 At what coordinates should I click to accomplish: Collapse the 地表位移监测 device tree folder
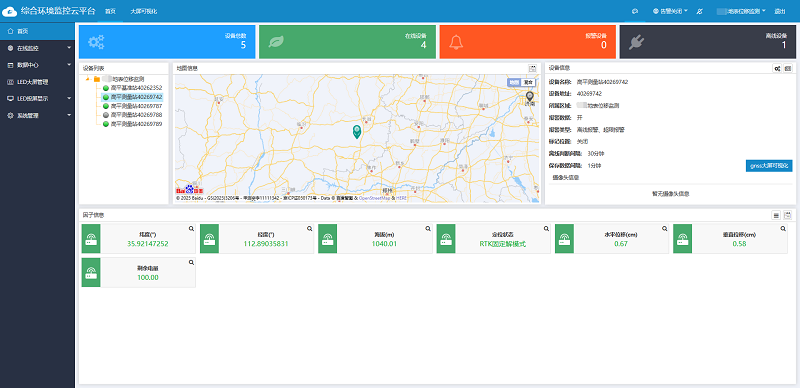88,79
